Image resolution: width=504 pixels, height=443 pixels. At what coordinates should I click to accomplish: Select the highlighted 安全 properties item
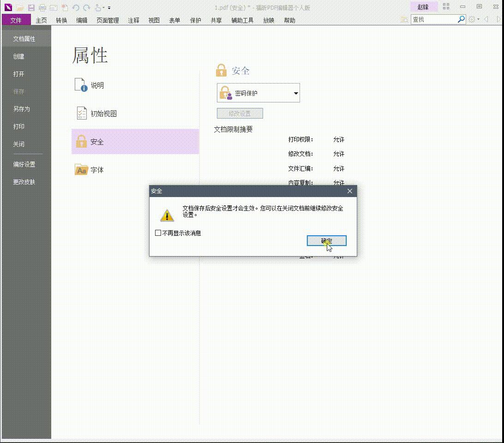[135, 142]
